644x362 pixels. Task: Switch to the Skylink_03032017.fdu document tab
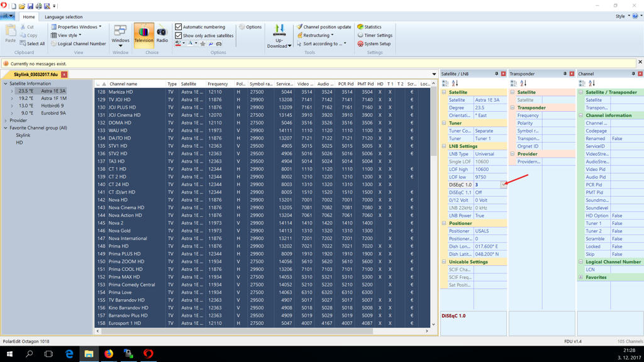click(35, 75)
